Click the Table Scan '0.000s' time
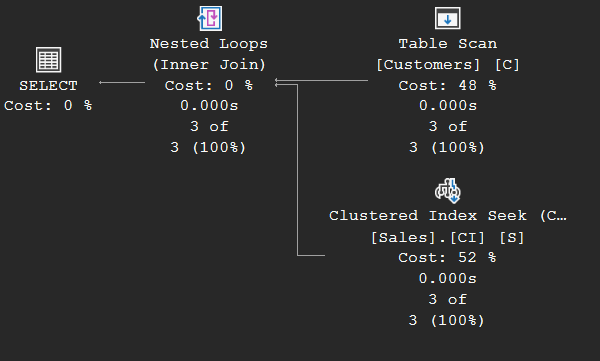 pyautogui.click(x=448, y=105)
